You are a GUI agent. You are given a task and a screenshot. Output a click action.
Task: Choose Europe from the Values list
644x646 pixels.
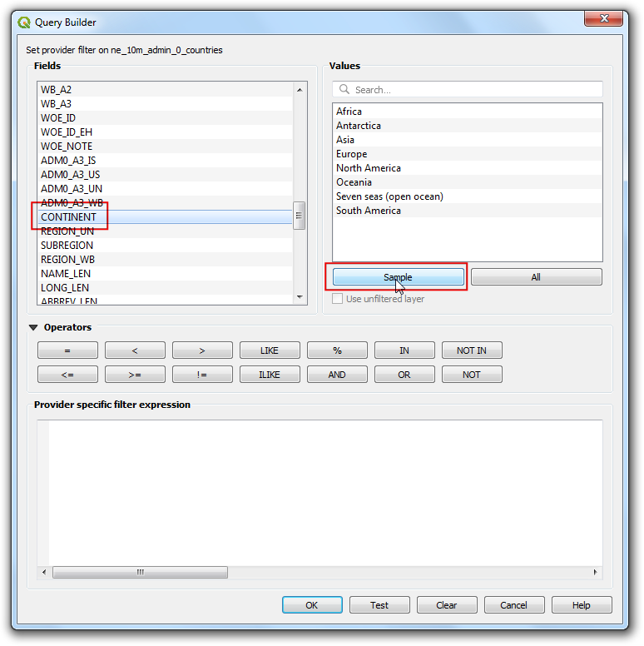351,154
